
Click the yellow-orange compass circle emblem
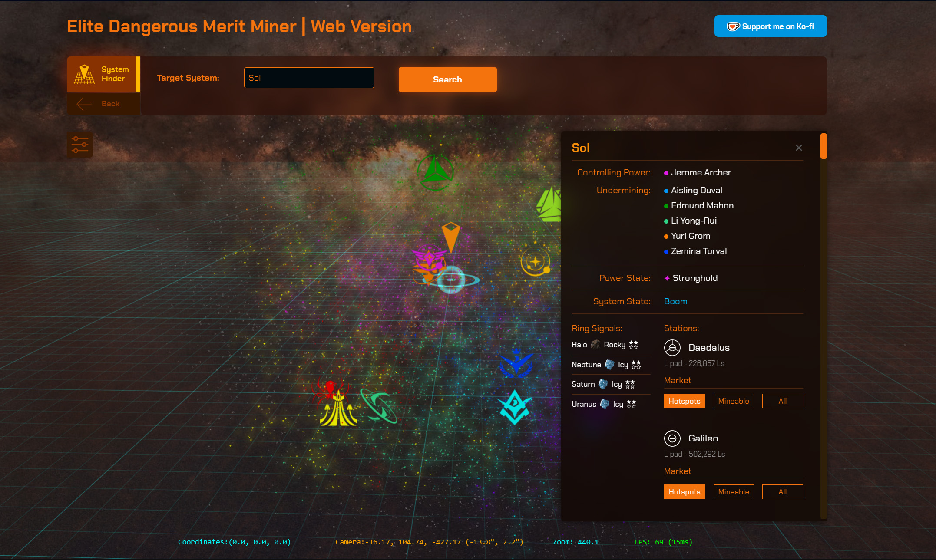536,262
